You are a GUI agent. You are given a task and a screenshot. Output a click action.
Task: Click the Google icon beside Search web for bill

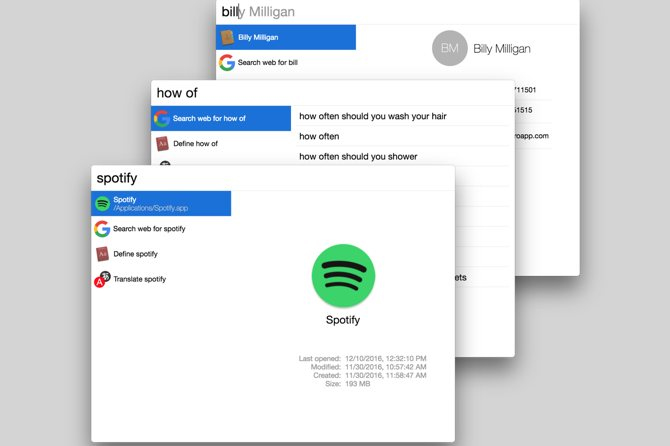click(x=227, y=62)
